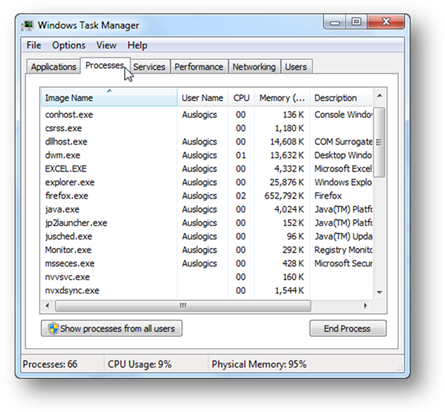The image size is (445, 412).
Task: Select the Monitor.exe process
Action: coord(207,250)
